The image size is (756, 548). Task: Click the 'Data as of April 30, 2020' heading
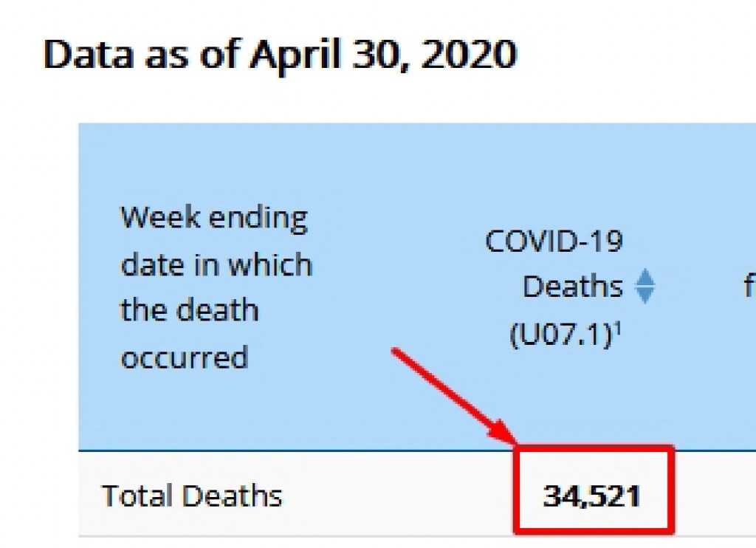click(x=280, y=55)
